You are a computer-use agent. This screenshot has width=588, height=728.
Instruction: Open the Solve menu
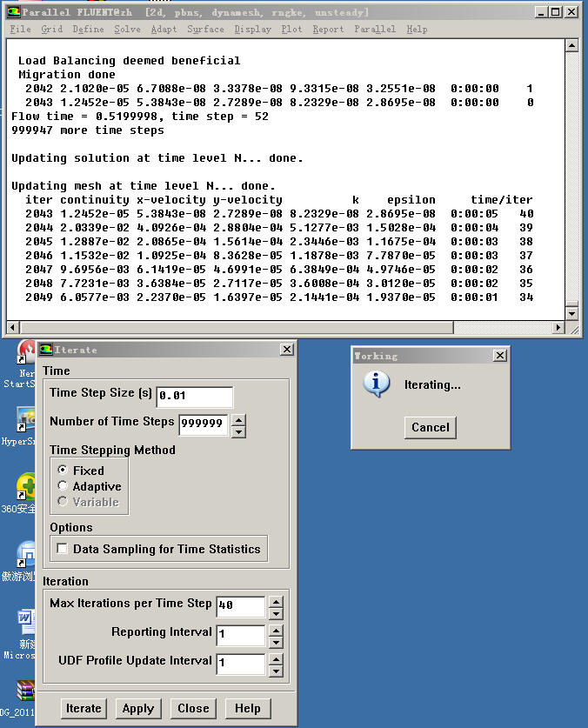[x=126, y=29]
